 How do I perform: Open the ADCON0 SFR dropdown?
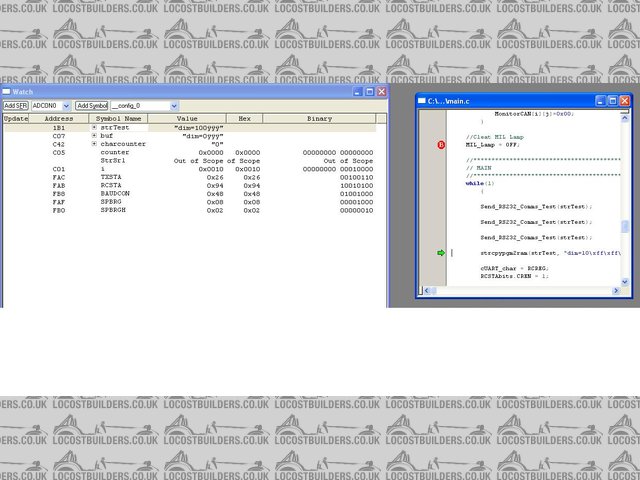pyautogui.click(x=66, y=105)
